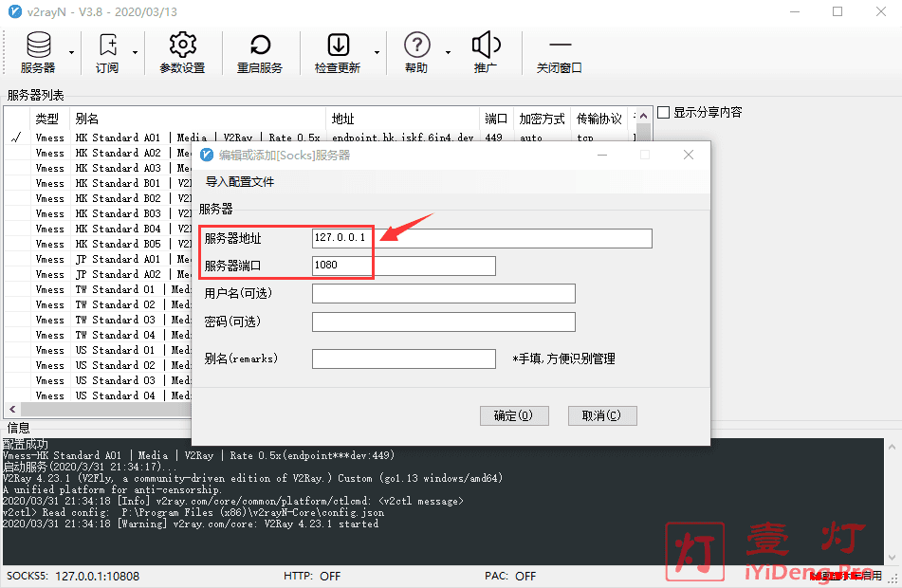Open the 服务器 (Servers) toolbar icon

click(x=38, y=52)
